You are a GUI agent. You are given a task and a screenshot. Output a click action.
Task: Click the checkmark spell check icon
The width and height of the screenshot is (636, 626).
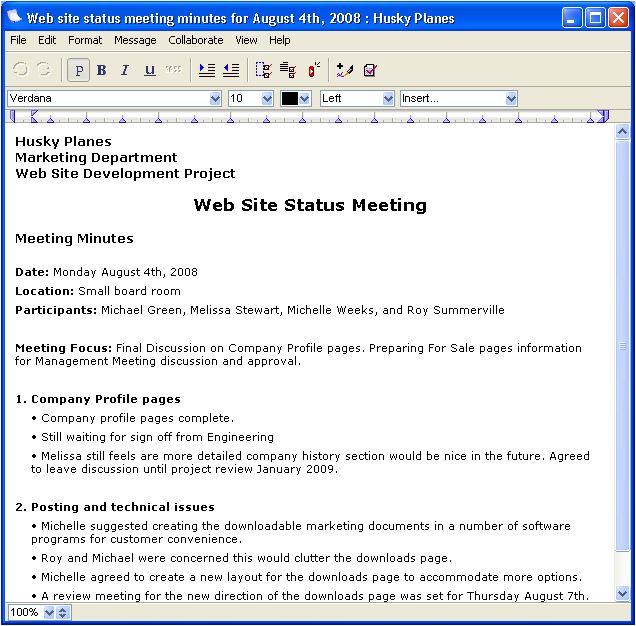370,70
